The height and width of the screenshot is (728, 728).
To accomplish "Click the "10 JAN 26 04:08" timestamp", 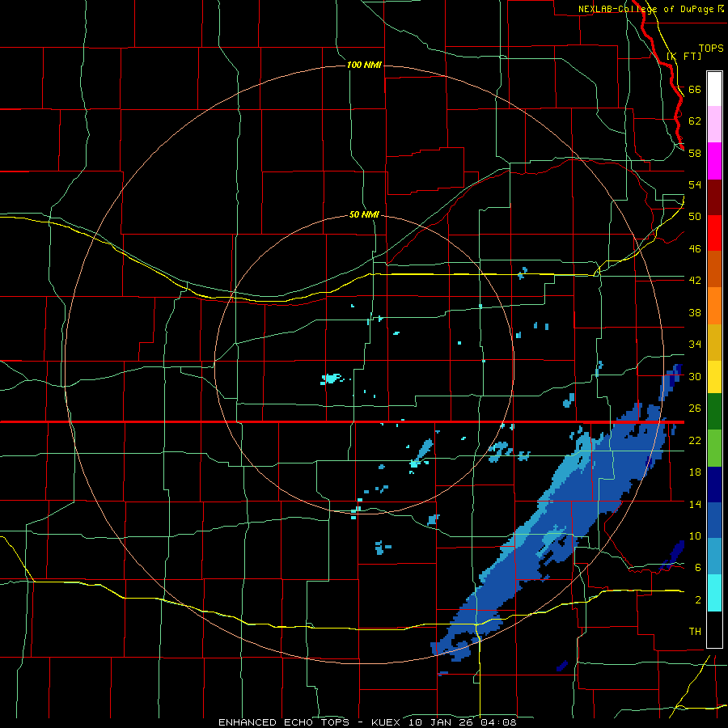I will click(463, 722).
